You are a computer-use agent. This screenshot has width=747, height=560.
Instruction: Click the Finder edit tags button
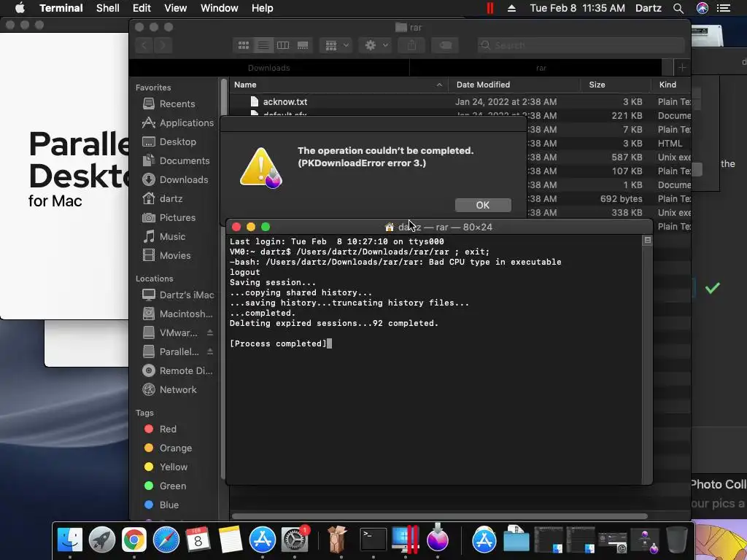[445, 45]
